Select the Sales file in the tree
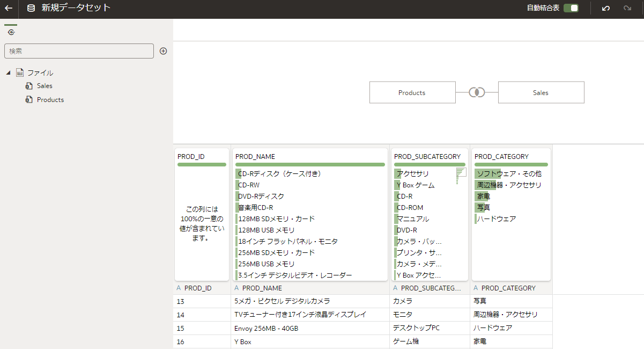The height and width of the screenshot is (349, 644). pos(45,86)
